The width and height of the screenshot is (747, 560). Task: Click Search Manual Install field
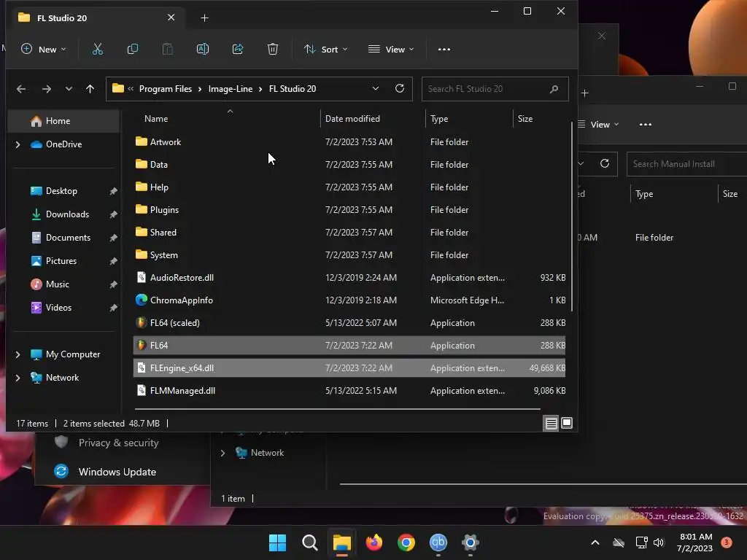click(x=686, y=164)
